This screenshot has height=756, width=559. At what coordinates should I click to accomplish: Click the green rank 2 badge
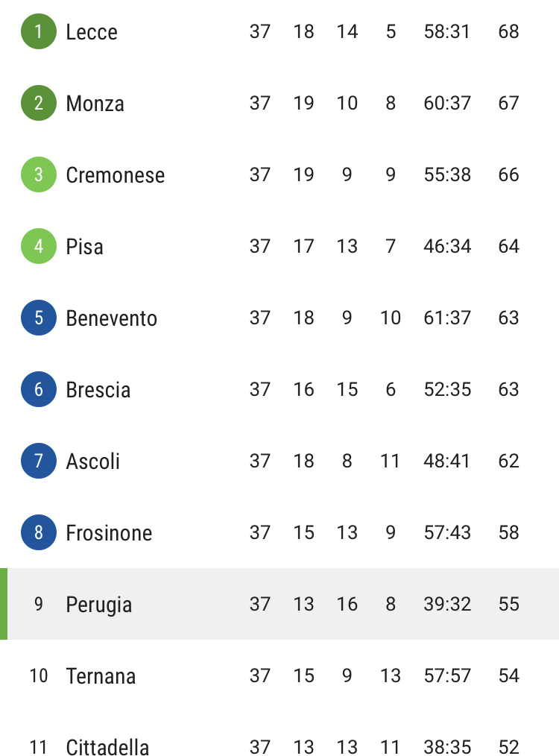tap(39, 103)
